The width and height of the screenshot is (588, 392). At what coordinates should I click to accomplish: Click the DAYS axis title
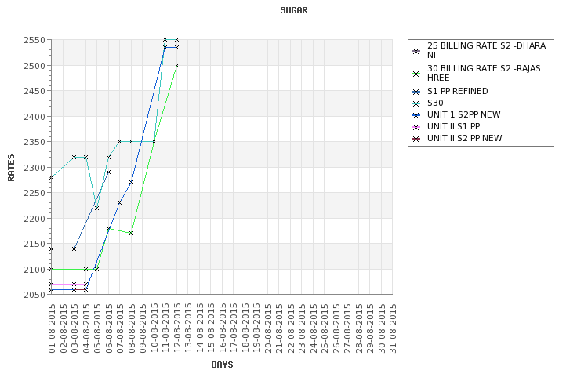point(222,365)
